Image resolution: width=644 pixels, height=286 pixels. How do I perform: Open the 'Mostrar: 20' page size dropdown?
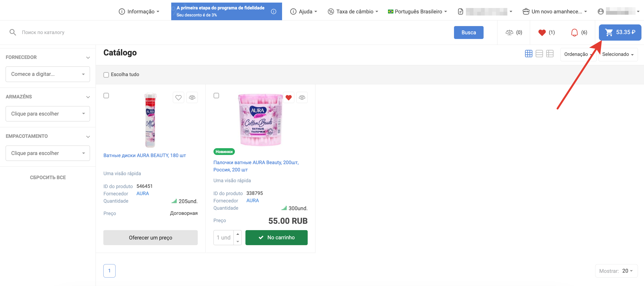point(627,271)
